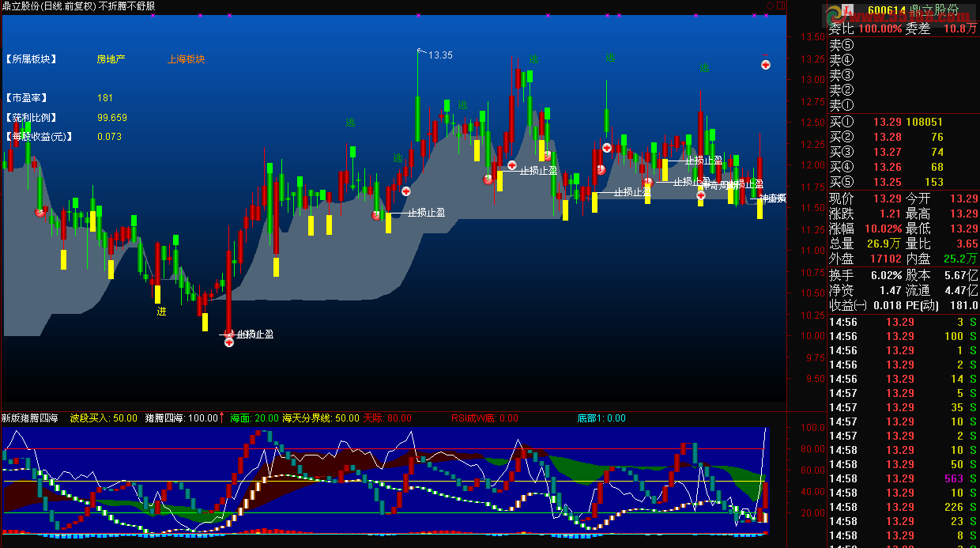Select 量比 3.65 value

pos(967,244)
